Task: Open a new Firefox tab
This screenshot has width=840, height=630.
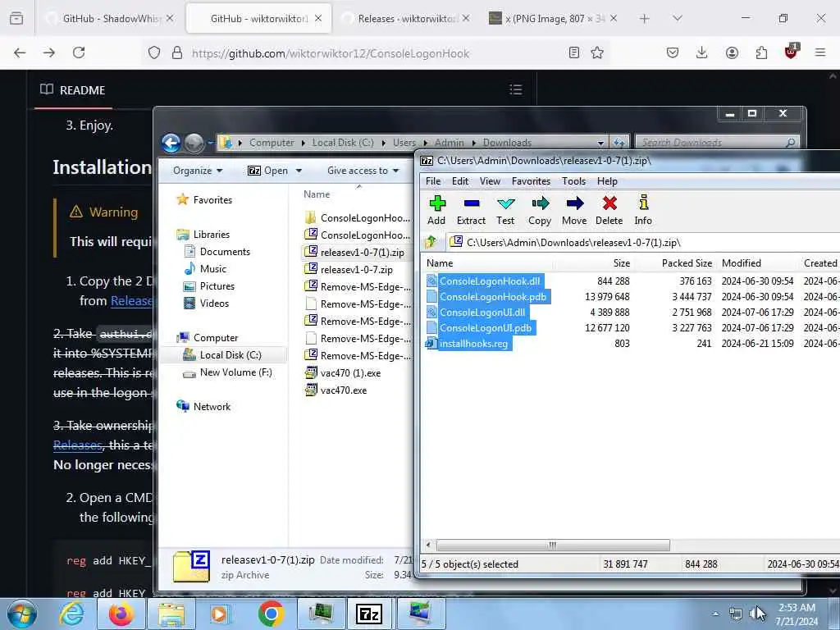Action: (645, 18)
